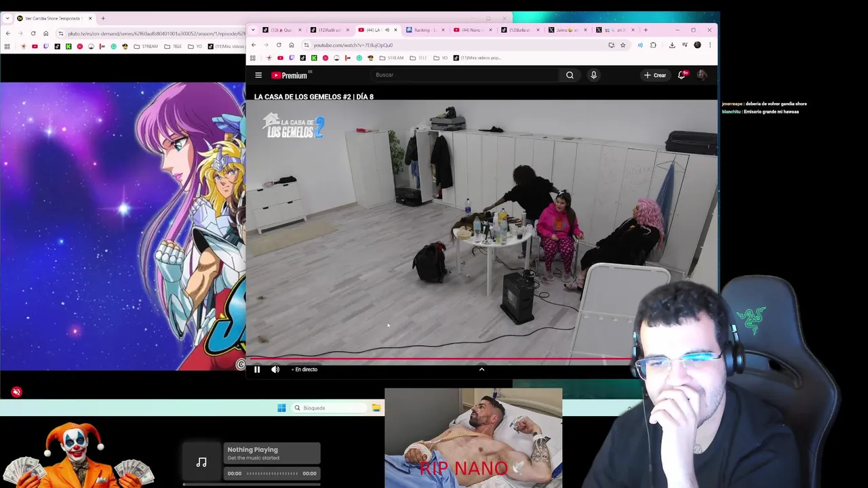868x488 pixels.
Task: Open TikTok bookmark icon in Pluto TV window
Action: click(x=57, y=46)
